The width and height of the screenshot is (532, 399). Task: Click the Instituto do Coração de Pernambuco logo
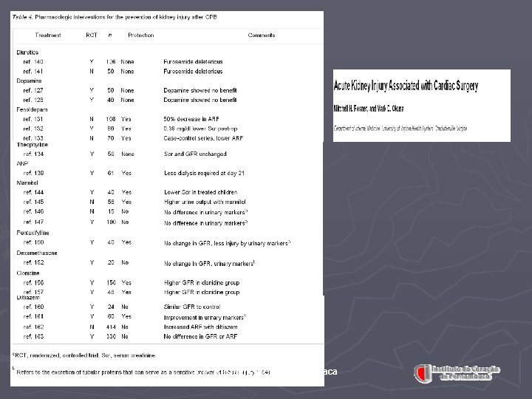457,373
